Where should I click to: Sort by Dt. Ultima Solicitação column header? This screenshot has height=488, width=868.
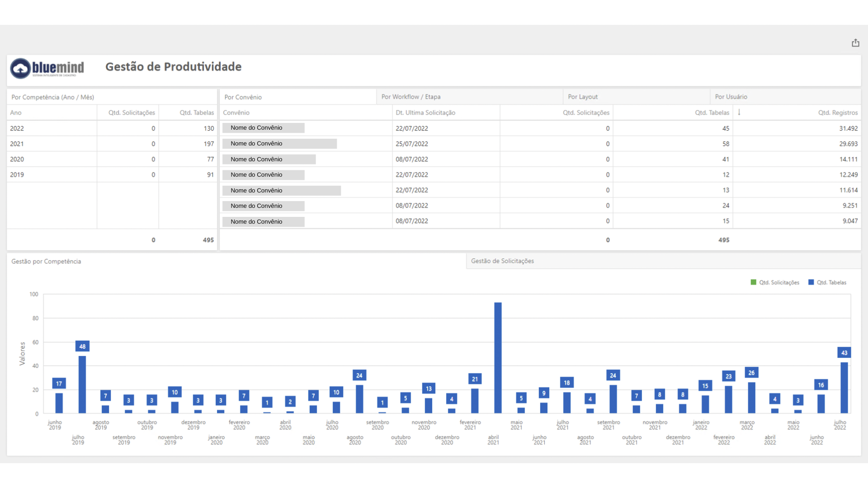click(425, 113)
